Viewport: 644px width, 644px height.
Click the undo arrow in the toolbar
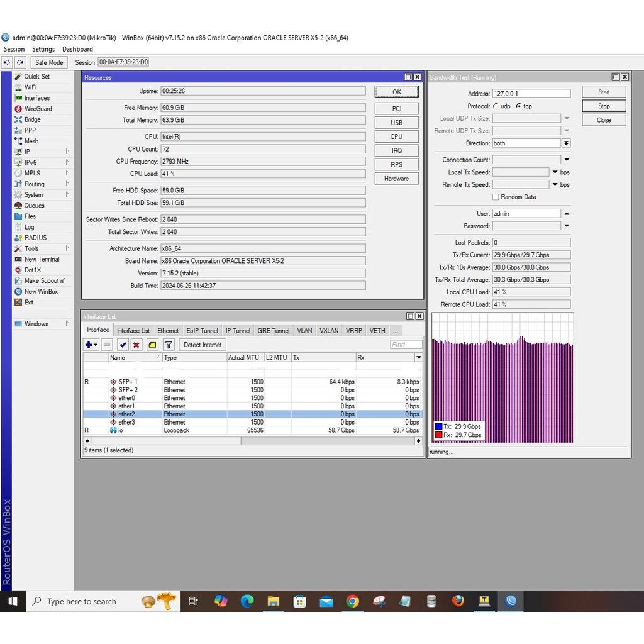(7, 62)
